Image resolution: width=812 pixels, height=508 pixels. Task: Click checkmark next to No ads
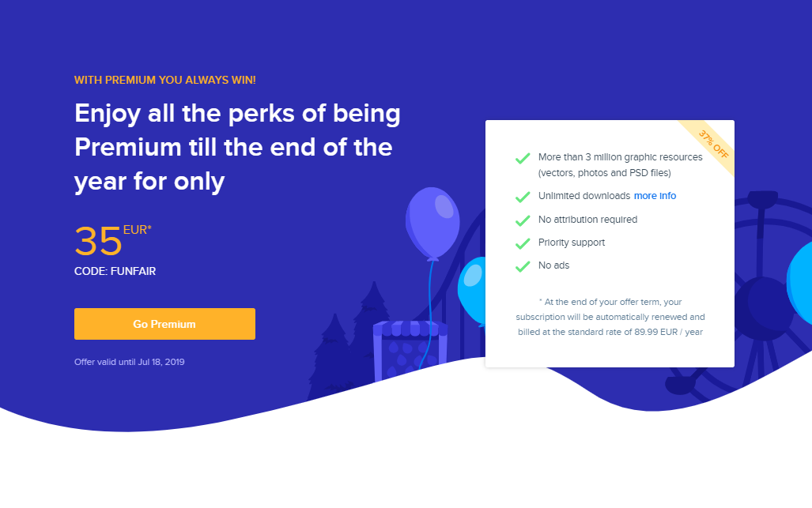(522, 266)
